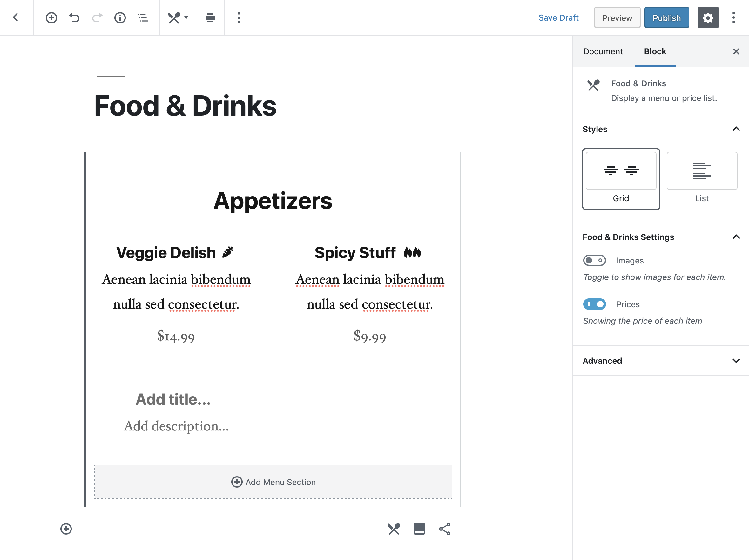Screen dimensions: 749x560
Task: Open the content structure info icon
Action: (120, 17)
